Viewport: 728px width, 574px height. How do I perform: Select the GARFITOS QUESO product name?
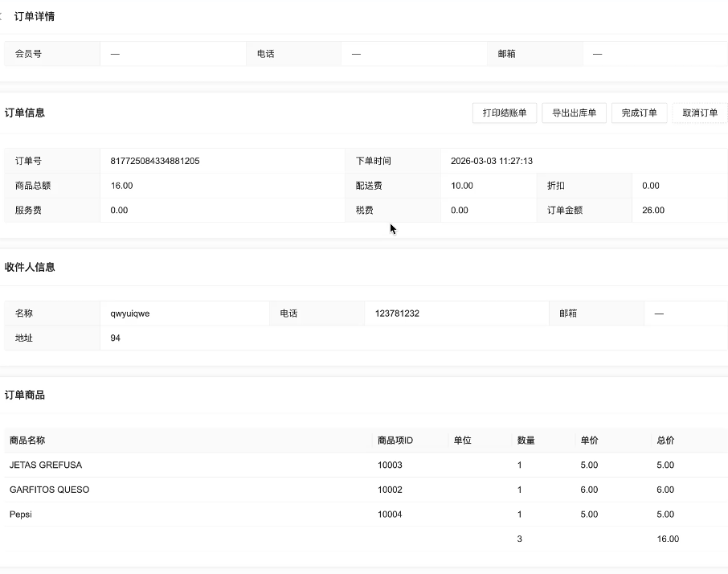coord(49,490)
